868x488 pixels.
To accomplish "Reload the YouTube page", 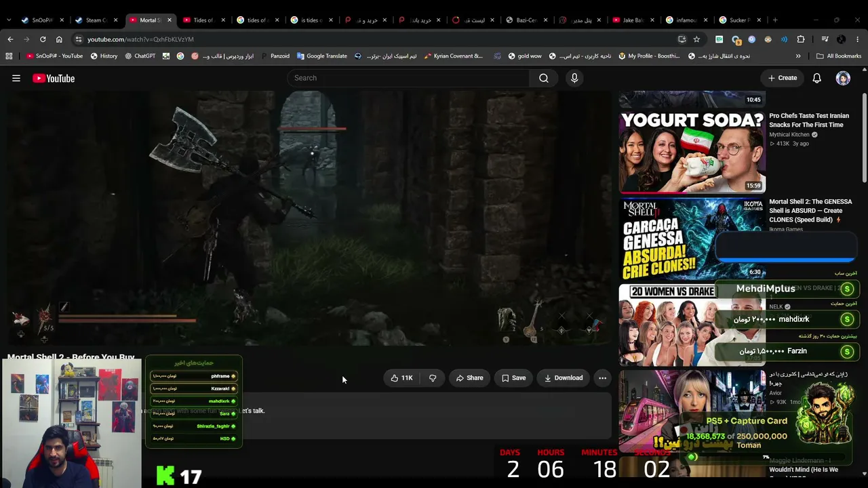I will [43, 39].
